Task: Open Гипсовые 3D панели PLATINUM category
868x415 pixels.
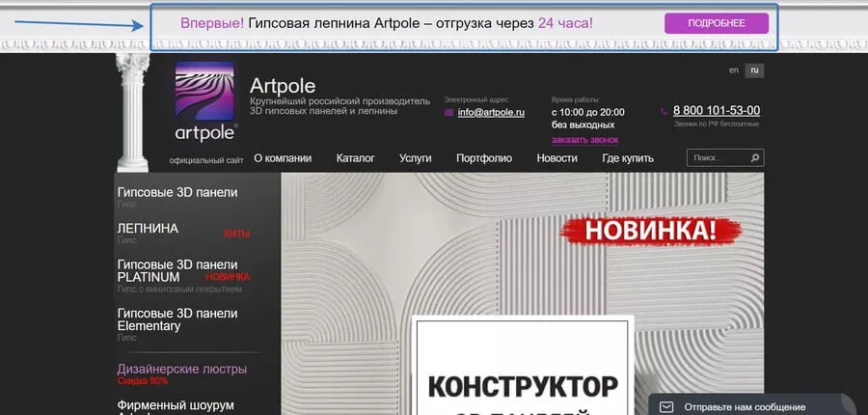Action: [177, 270]
